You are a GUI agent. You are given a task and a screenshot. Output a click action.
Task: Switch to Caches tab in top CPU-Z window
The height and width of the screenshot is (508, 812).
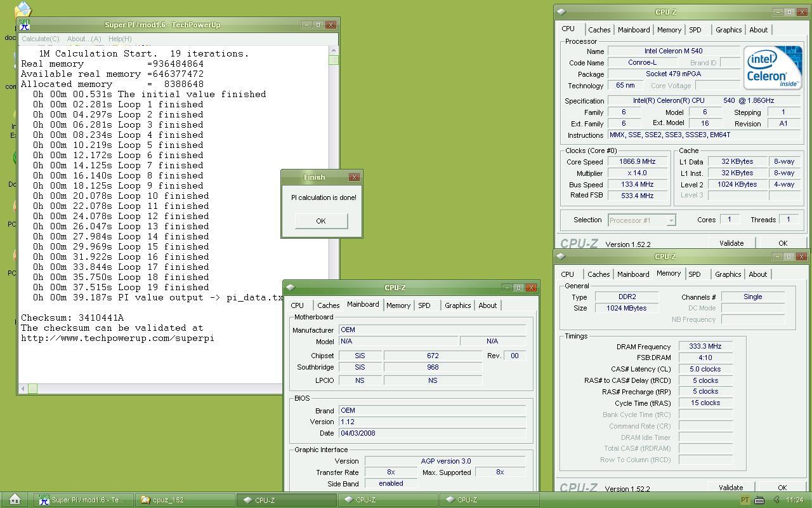(599, 30)
